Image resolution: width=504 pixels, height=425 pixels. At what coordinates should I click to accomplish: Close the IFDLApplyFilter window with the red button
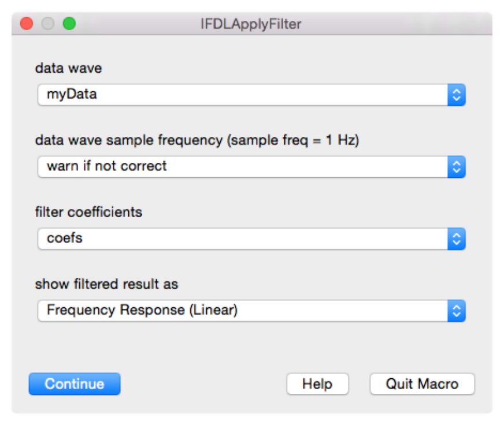click(x=27, y=24)
